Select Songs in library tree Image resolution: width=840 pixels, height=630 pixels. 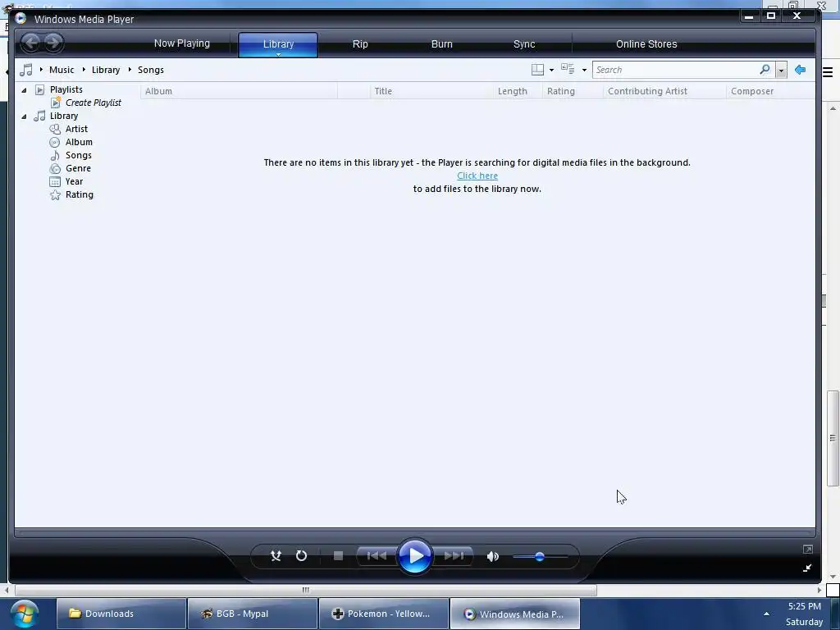pos(78,155)
